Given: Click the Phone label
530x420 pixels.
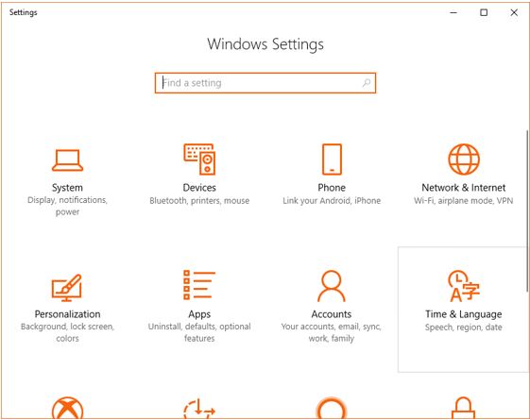Looking at the screenshot, I should (x=332, y=188).
